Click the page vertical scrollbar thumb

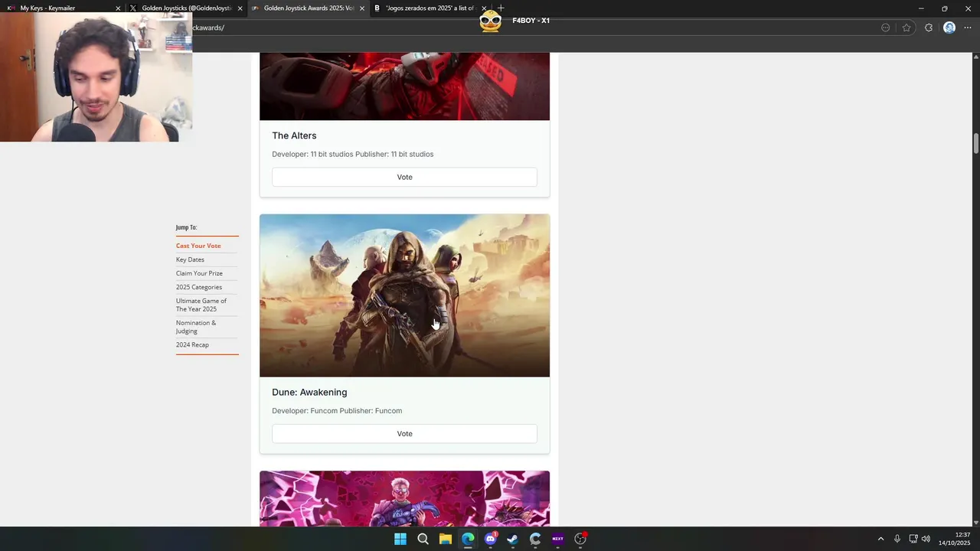pyautogui.click(x=976, y=143)
